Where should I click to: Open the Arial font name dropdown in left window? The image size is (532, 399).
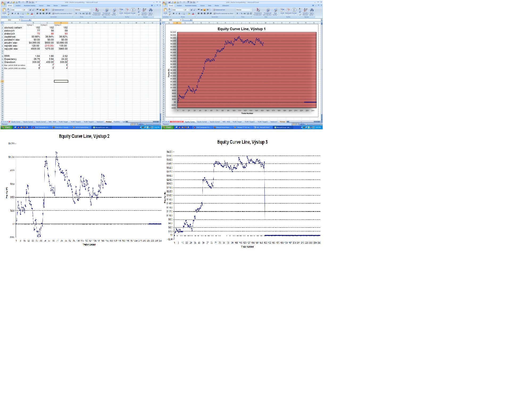(22, 10)
